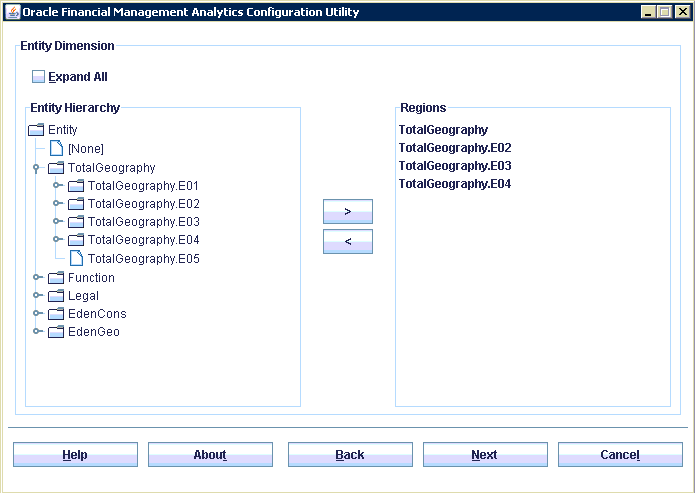The image size is (695, 493).
Task: Expand the TotalGeography.E04 node
Action: click(x=57, y=239)
